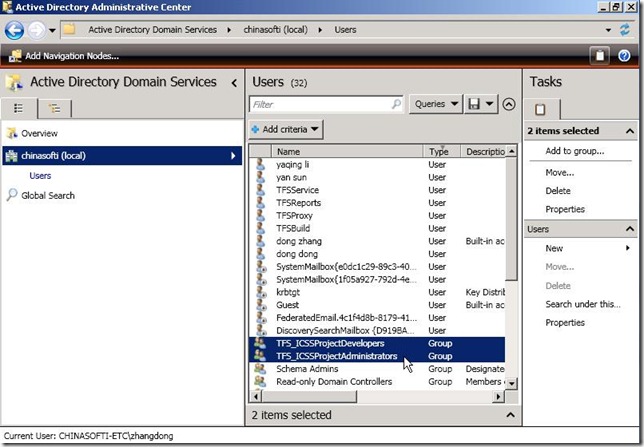Open the breadcrumb bar dropdown arrow
The image size is (644, 447).
pyautogui.click(x=608, y=30)
